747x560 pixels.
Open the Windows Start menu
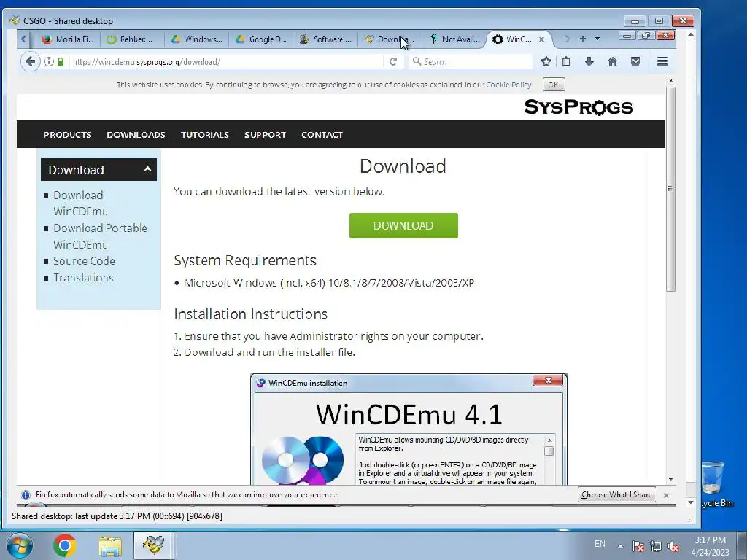(x=19, y=545)
